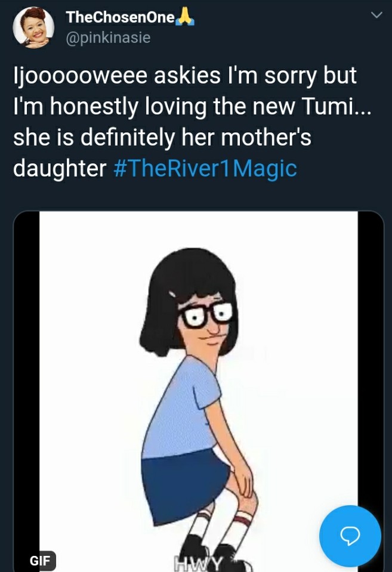Open TheChosenOne's profile picture

(x=33, y=27)
